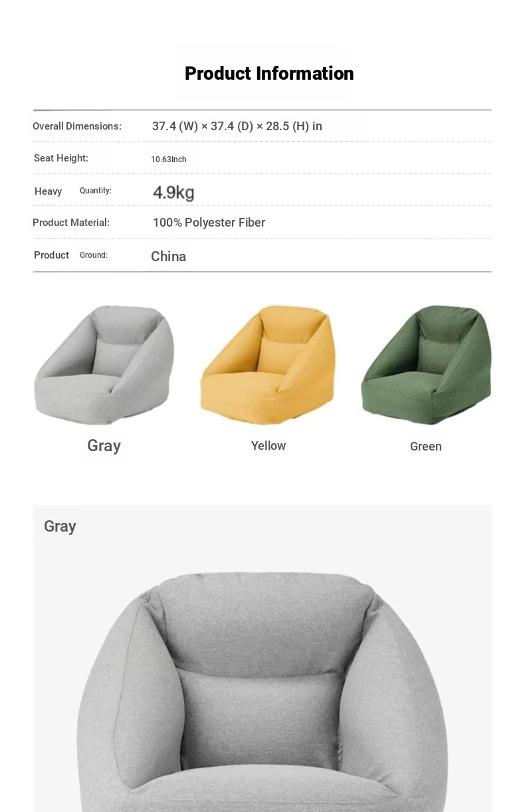Click the Product Information heading
Screen dimensions: 525x812
click(269, 73)
